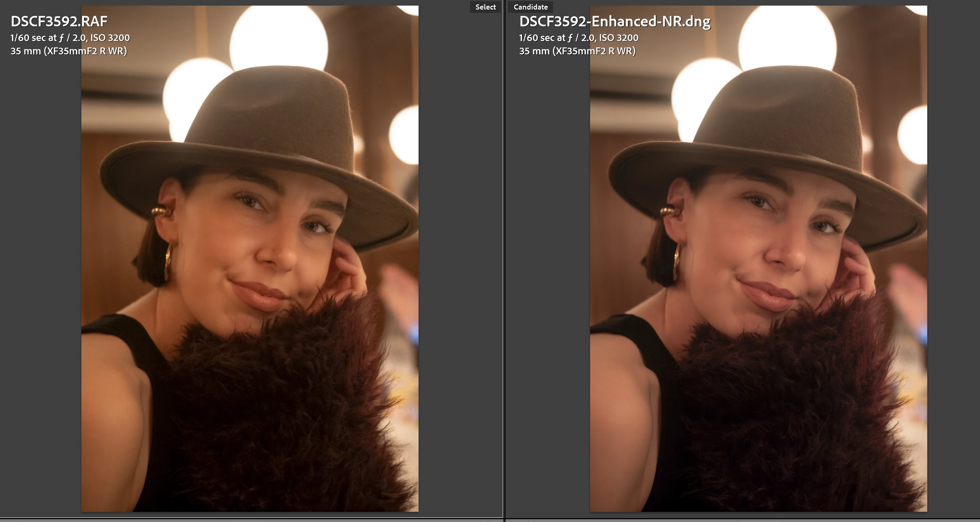Click the DSCF3592-Enhanced-NR.dng filename overlay
Viewport: 980px width, 522px height.
615,21
